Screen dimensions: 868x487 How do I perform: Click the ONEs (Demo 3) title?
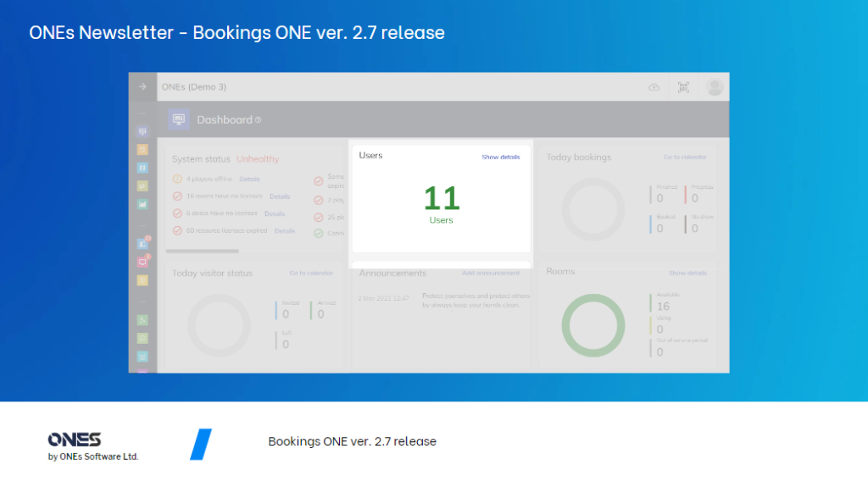pos(194,87)
